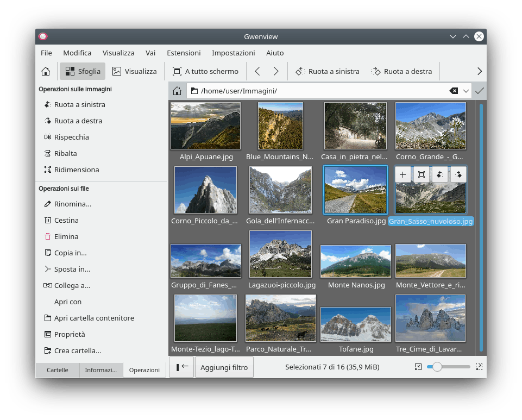Click the previous image arrow in the toolbar
This screenshot has width=522, height=420.
coord(257,71)
